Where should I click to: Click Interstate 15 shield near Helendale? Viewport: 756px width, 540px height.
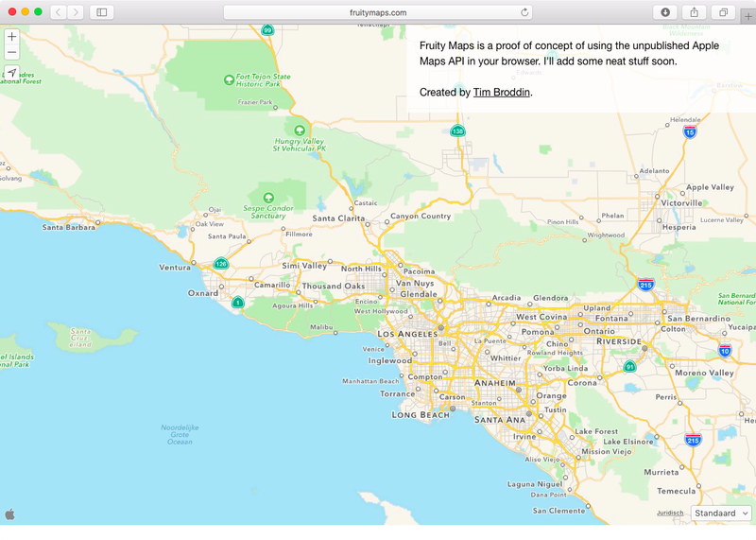pos(690,131)
